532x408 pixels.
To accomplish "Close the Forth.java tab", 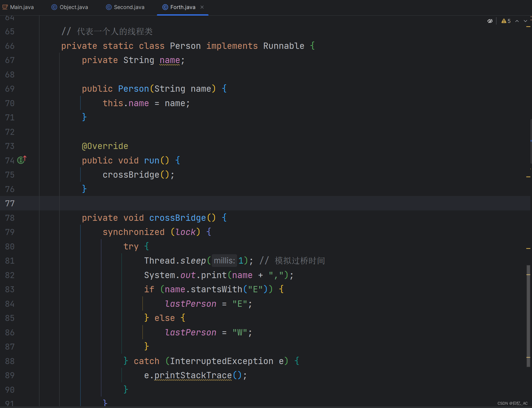I will pos(202,7).
